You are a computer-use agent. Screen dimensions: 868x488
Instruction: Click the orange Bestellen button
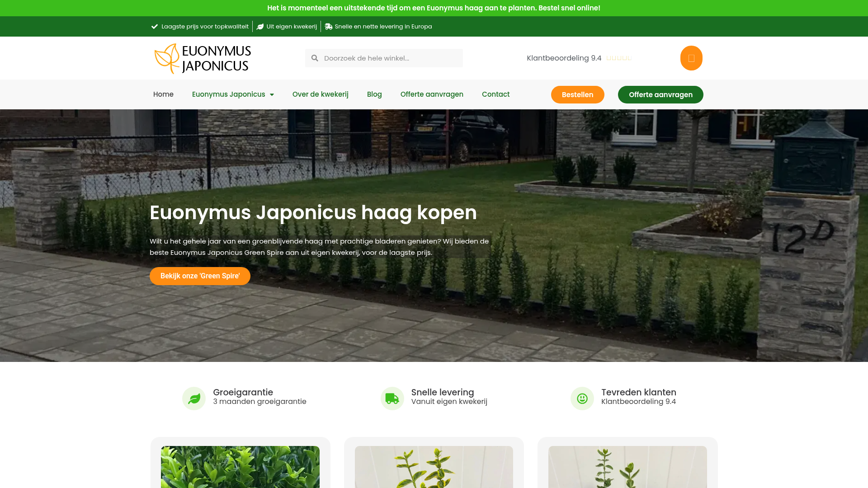tap(578, 94)
